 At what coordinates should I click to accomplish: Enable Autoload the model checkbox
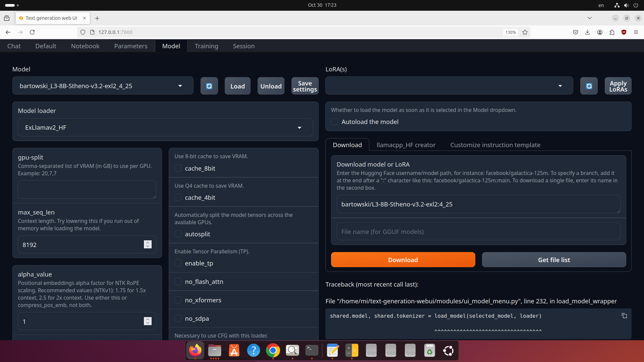pyautogui.click(x=334, y=122)
